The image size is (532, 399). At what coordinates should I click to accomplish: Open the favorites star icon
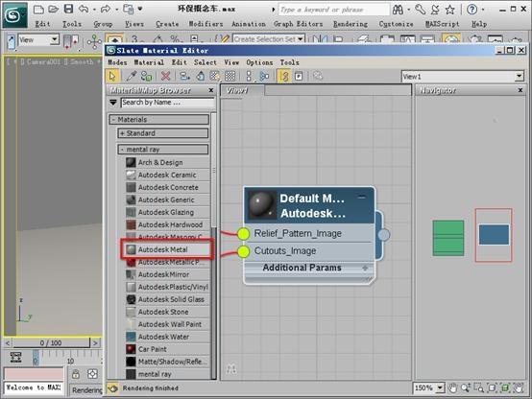[x=449, y=10]
